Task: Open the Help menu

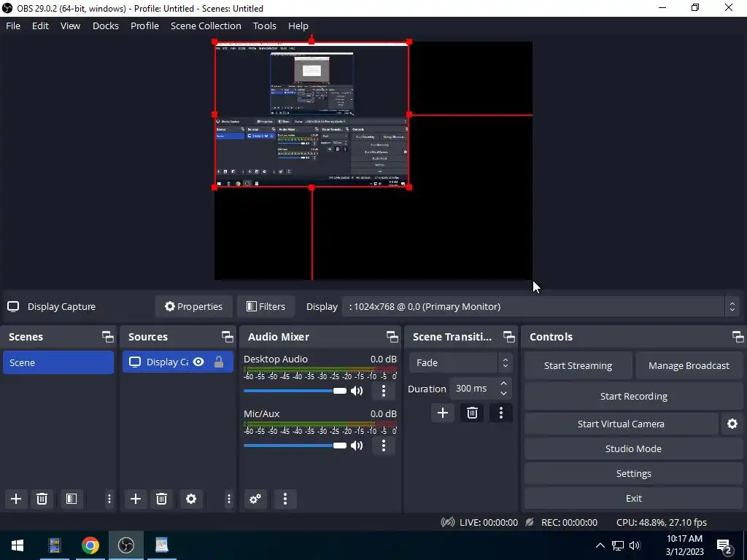Action: coord(298,26)
